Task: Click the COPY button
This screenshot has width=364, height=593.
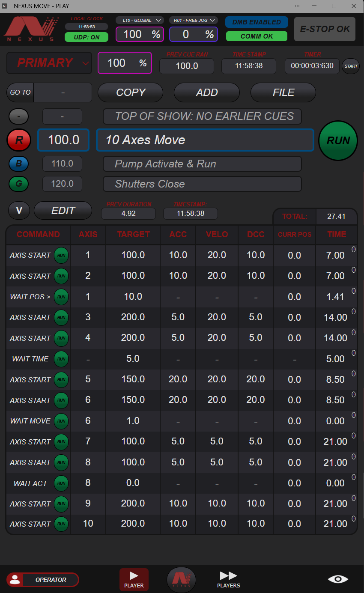Action: coord(131,92)
